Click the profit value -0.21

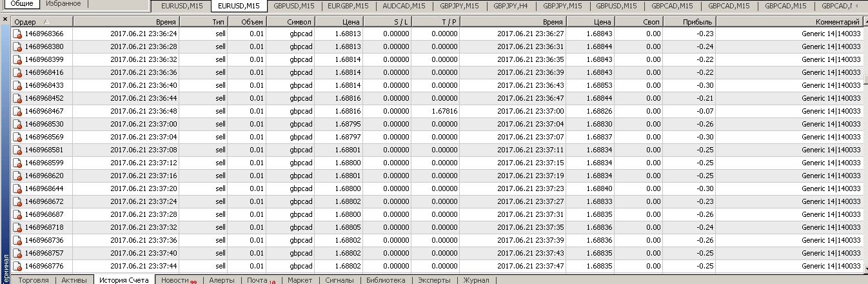click(705, 98)
